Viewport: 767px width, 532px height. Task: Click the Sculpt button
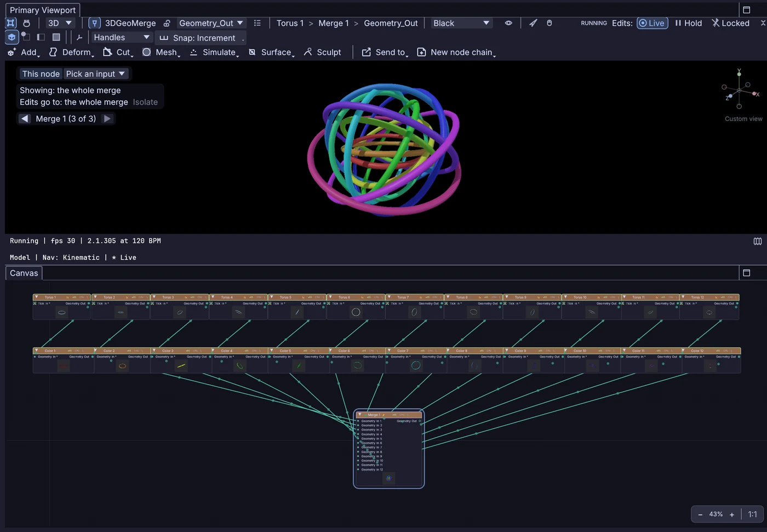point(323,52)
